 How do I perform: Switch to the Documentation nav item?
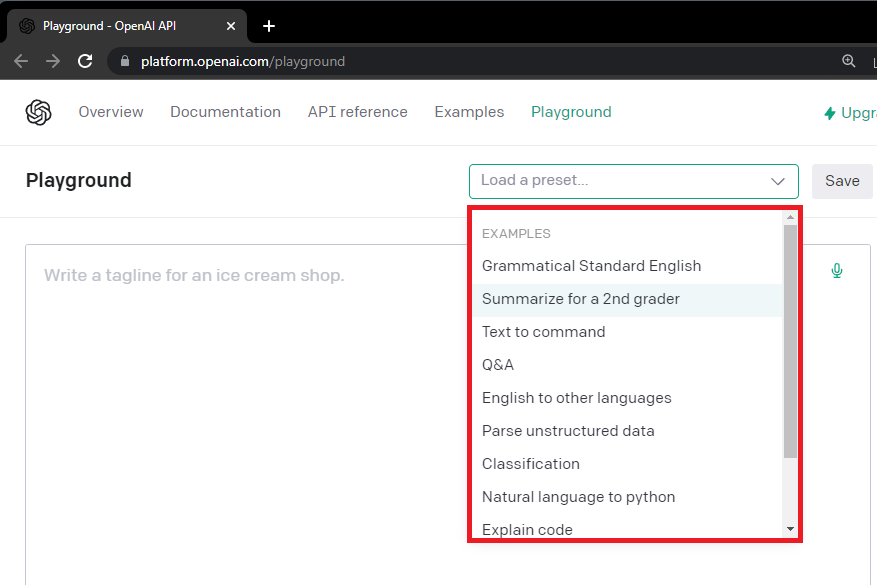tap(225, 112)
